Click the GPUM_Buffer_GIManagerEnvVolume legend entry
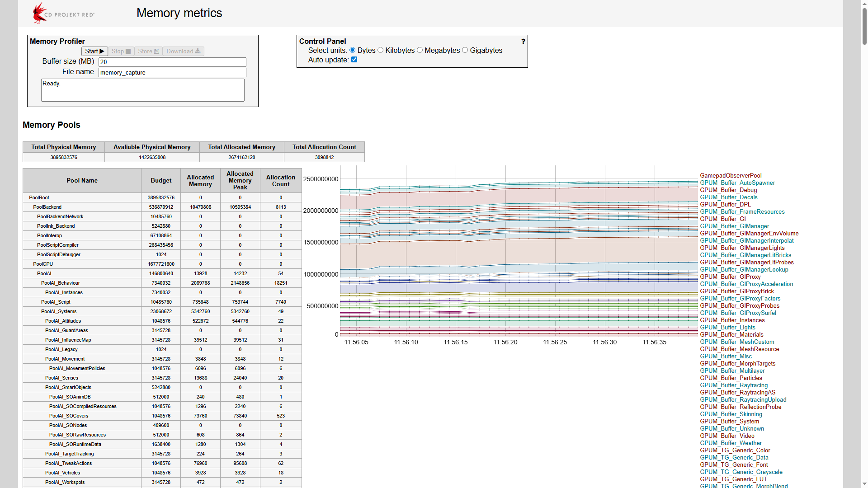This screenshot has height=488, width=868. [749, 234]
